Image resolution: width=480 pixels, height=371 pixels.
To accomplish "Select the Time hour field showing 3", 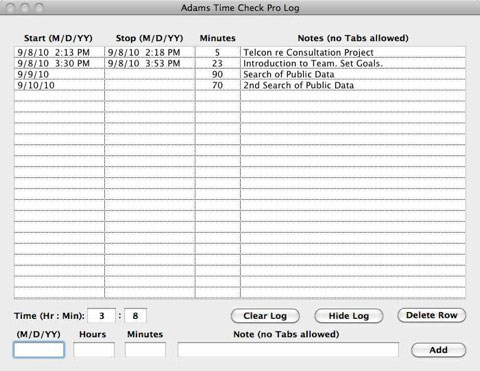I will coord(102,316).
